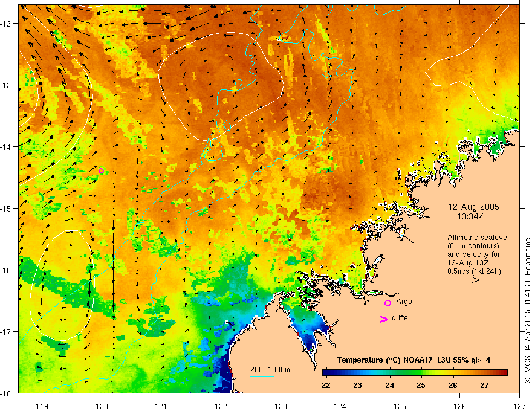Click the colorbar value 24
The width and height of the screenshot is (532, 411).
389,385
